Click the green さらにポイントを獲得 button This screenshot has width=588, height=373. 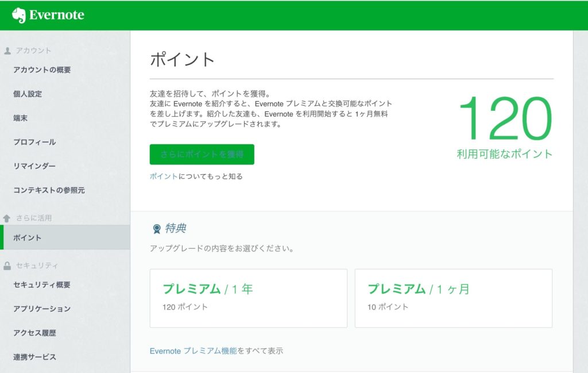coord(202,154)
